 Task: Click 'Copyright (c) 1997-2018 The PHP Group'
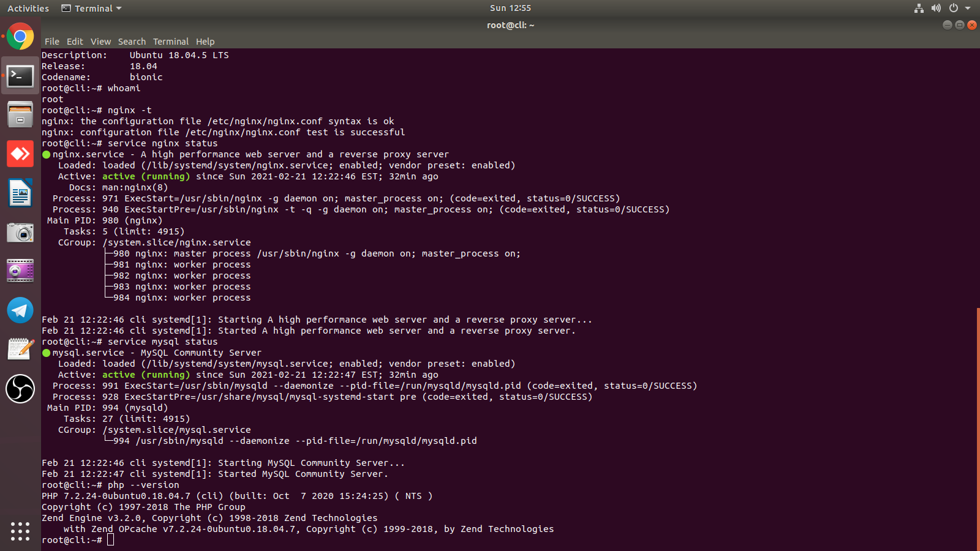(143, 507)
